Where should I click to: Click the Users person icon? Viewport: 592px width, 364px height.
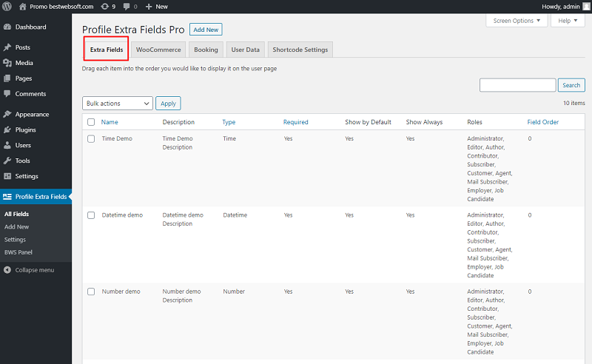(7, 145)
